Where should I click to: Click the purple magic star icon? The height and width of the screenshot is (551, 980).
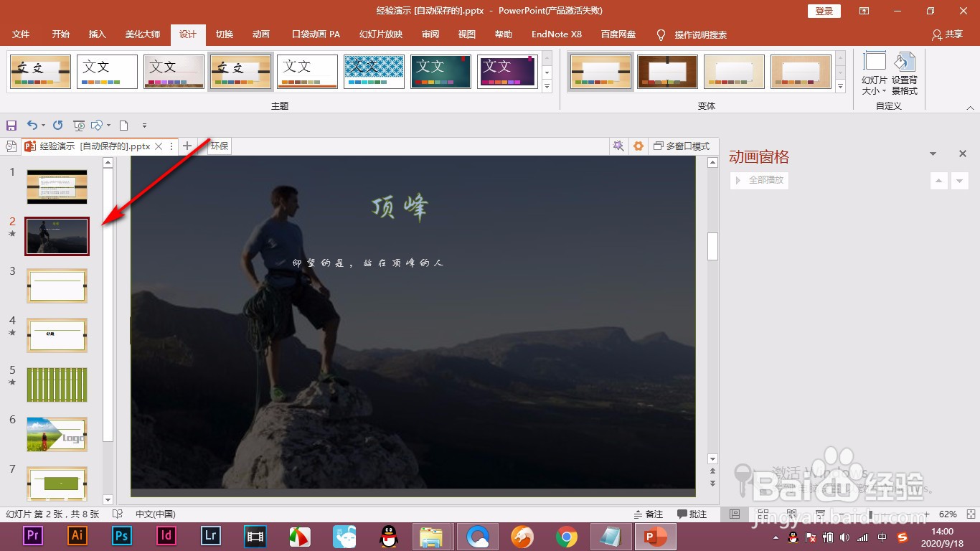point(618,146)
